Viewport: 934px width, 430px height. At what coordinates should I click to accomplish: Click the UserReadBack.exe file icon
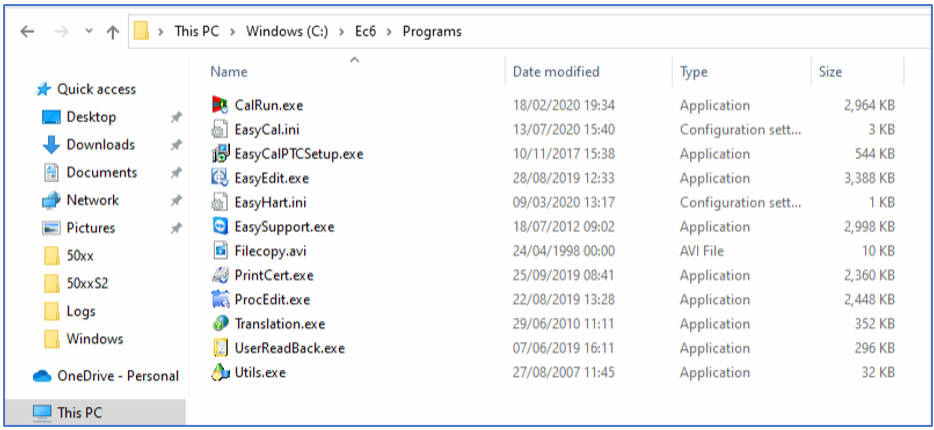pos(221,348)
